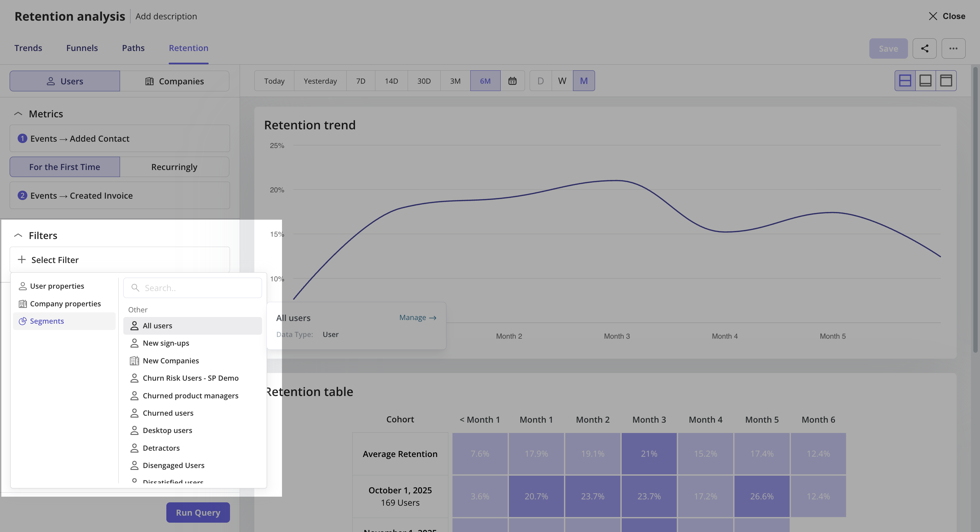Open the three-dots more options menu
Viewport: 980px width, 532px height.
coord(953,48)
